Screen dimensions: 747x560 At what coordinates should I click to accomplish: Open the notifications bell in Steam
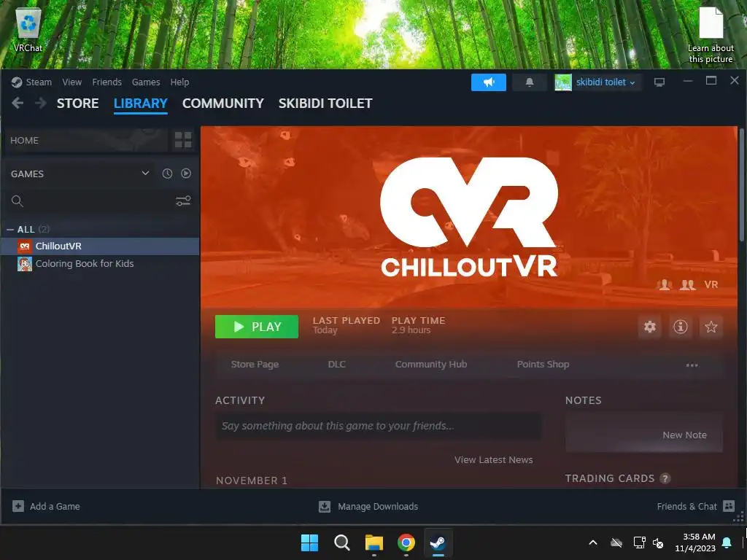tap(530, 82)
